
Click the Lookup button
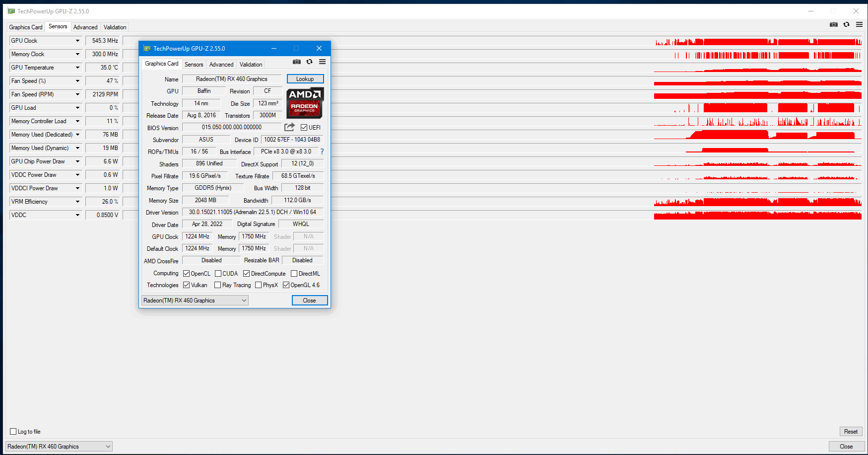point(305,79)
